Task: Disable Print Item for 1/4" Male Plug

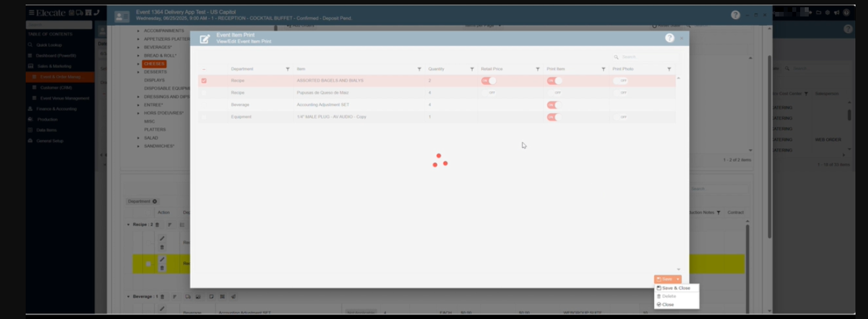Action: click(555, 117)
